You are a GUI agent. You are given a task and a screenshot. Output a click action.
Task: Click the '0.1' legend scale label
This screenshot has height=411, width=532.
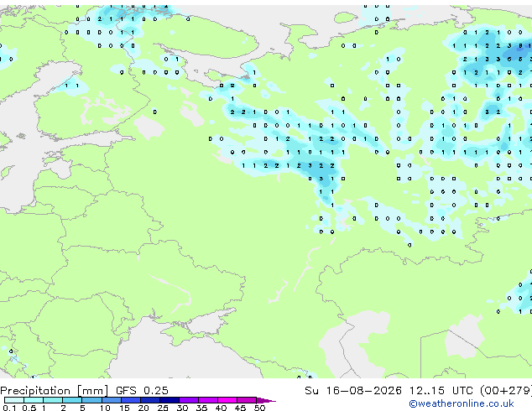pos(9,408)
